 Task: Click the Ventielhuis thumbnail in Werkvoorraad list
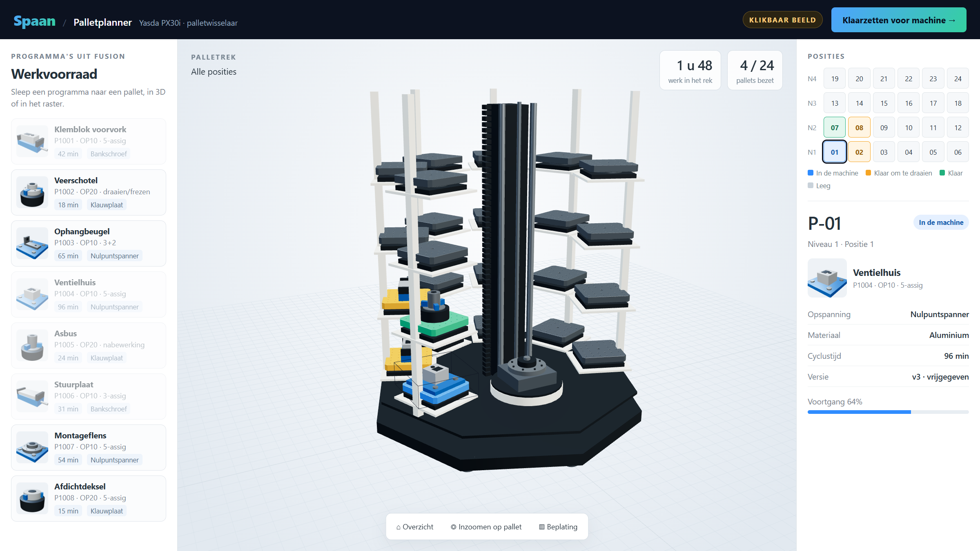[32, 294]
